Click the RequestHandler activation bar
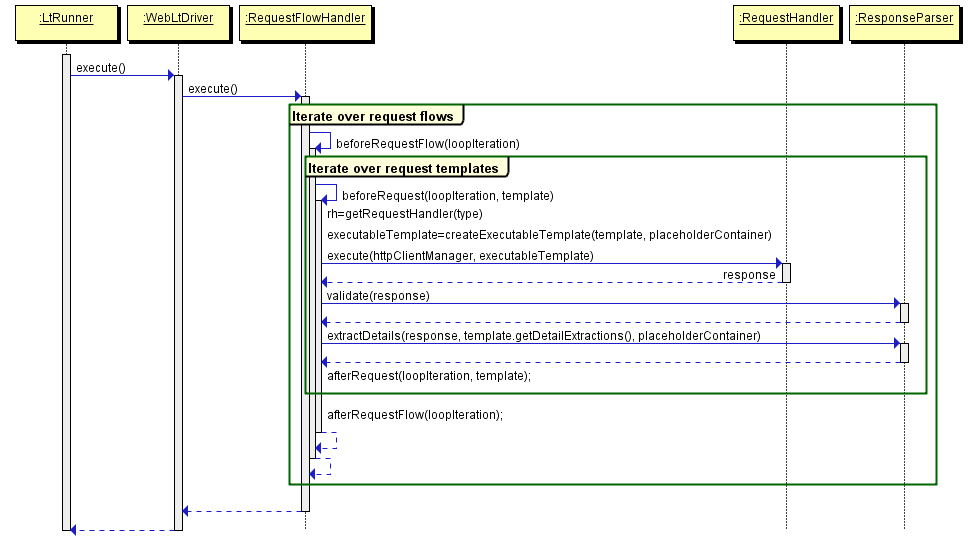Image resolution: width=970 pixels, height=538 pixels. click(786, 273)
